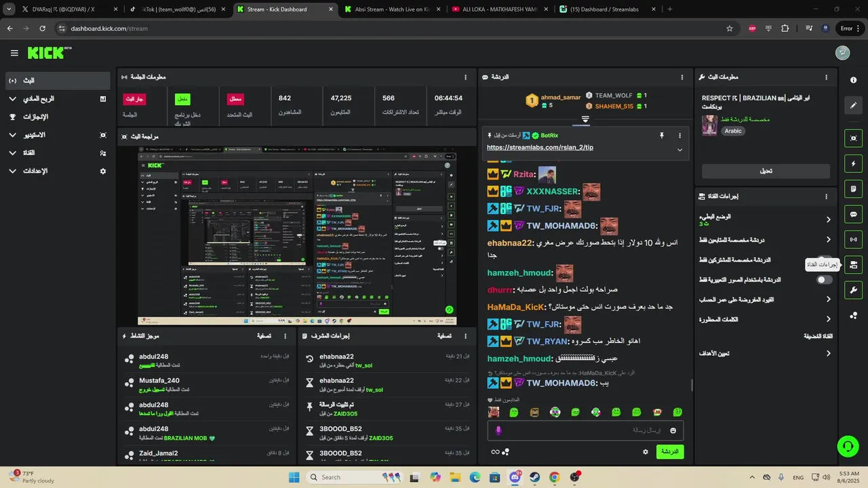Open options menu of chat panel header
Viewport: 868px width, 488px height.
click(682, 77)
